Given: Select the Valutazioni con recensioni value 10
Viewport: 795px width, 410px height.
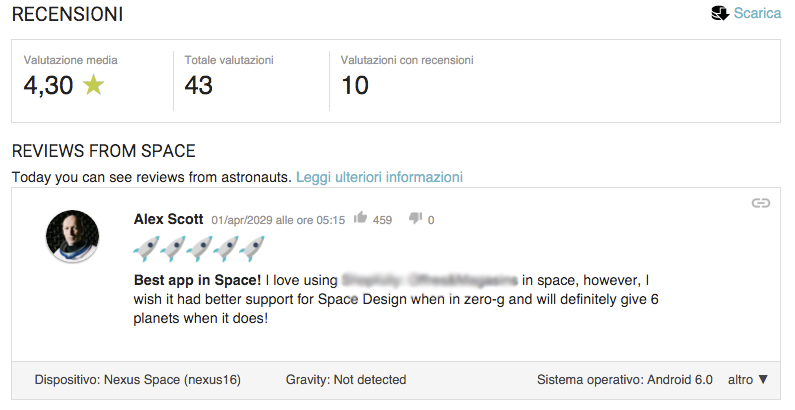Looking at the screenshot, I should (355, 86).
